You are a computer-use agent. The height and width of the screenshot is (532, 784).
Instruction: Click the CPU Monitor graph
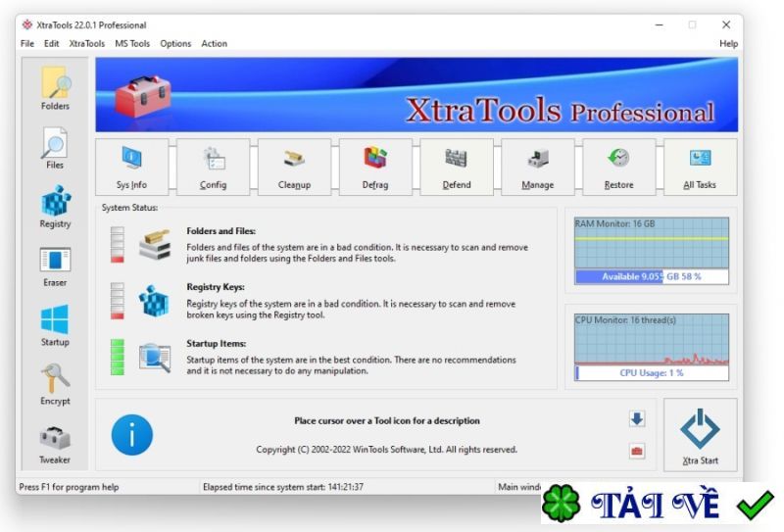click(x=652, y=339)
